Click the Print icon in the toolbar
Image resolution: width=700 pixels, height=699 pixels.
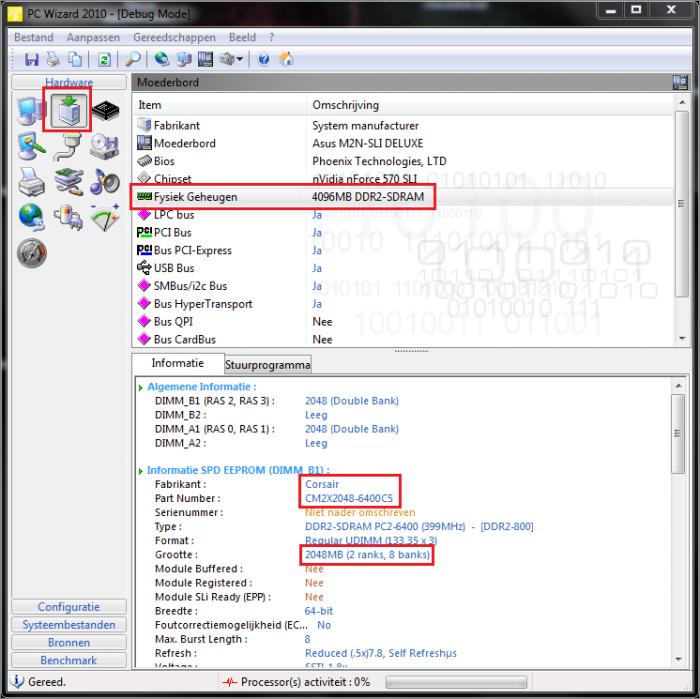[54, 59]
